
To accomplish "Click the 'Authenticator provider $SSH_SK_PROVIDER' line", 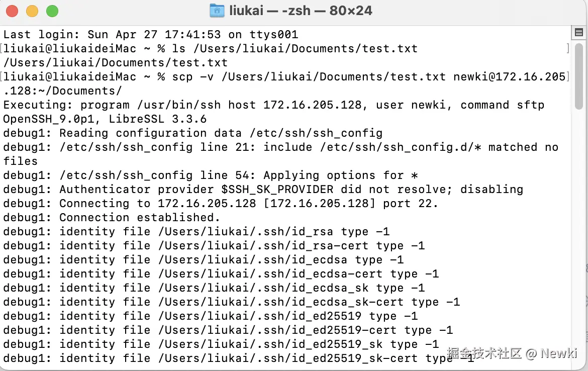I will pyautogui.click(x=263, y=190).
